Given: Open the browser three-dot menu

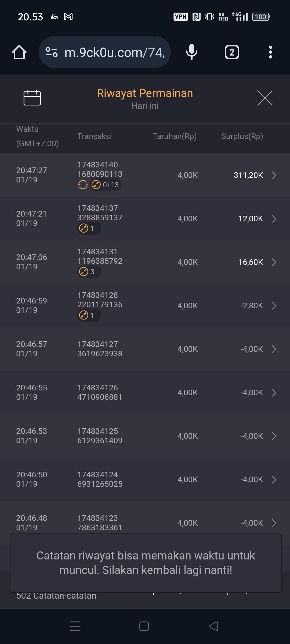Looking at the screenshot, I should tap(270, 52).
